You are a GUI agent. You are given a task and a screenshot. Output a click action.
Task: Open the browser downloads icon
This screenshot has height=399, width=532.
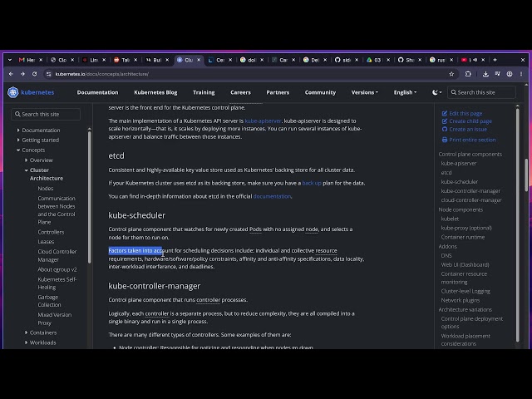click(485, 74)
